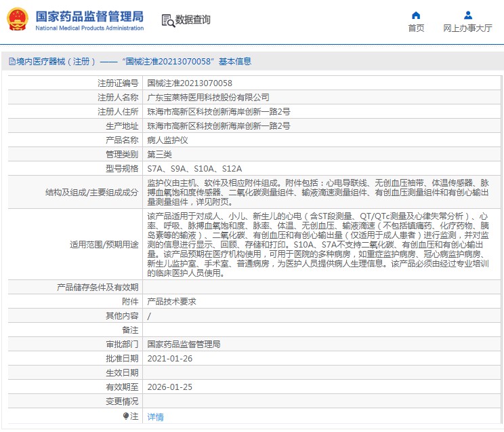Click the 产品储存条件及有效期 label
Image resolution: width=504 pixels, height=432 pixels.
tap(98, 287)
